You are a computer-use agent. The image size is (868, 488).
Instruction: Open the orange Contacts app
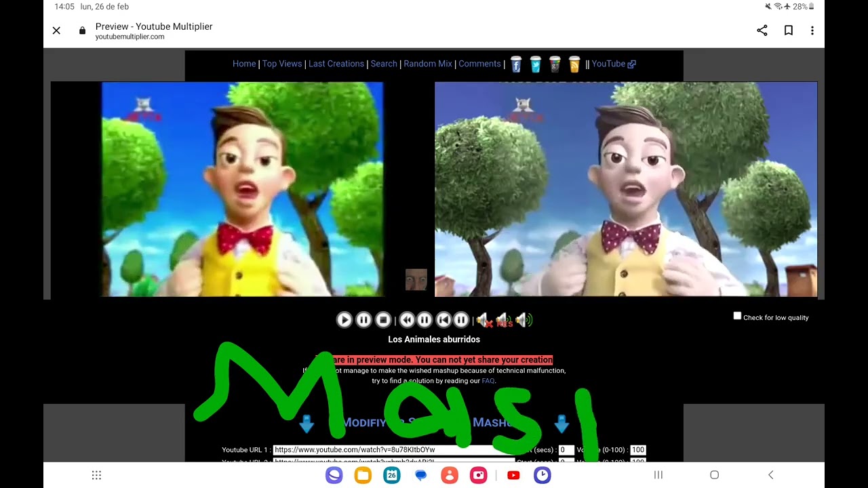450,475
